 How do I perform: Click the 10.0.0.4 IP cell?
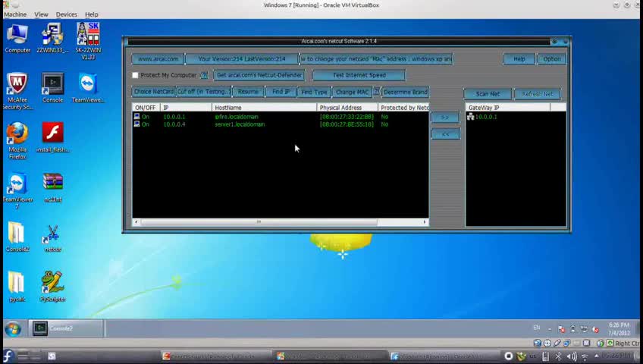[174, 124]
